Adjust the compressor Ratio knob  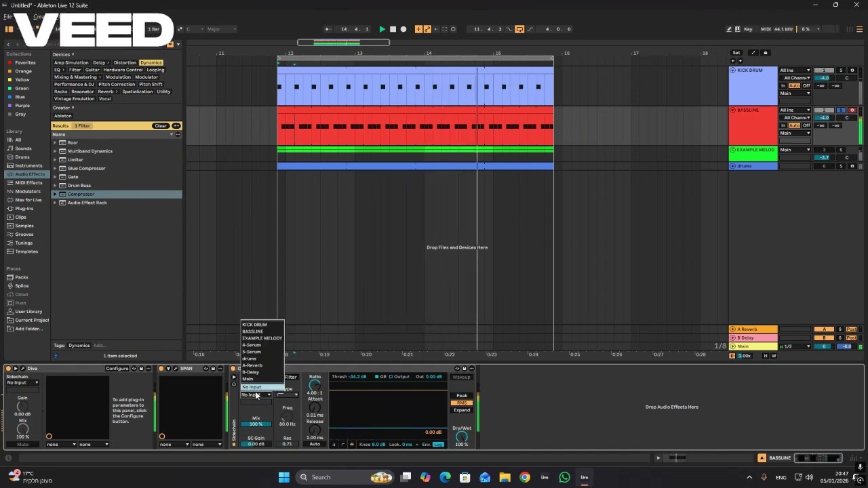tap(315, 385)
